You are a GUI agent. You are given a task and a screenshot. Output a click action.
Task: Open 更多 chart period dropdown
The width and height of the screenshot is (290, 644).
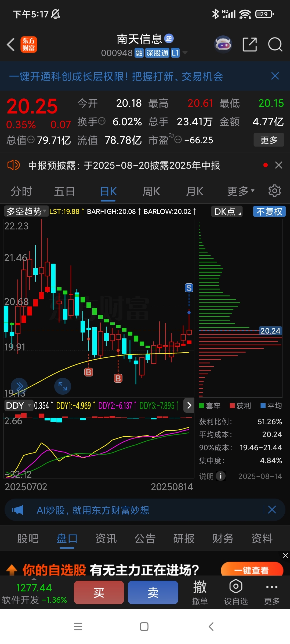[241, 191]
